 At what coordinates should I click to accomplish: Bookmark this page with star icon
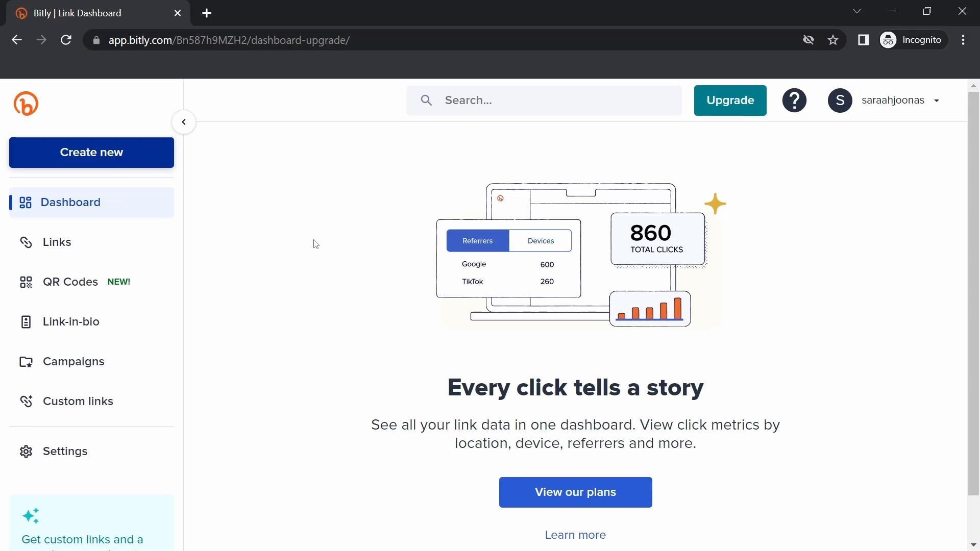coord(833,40)
